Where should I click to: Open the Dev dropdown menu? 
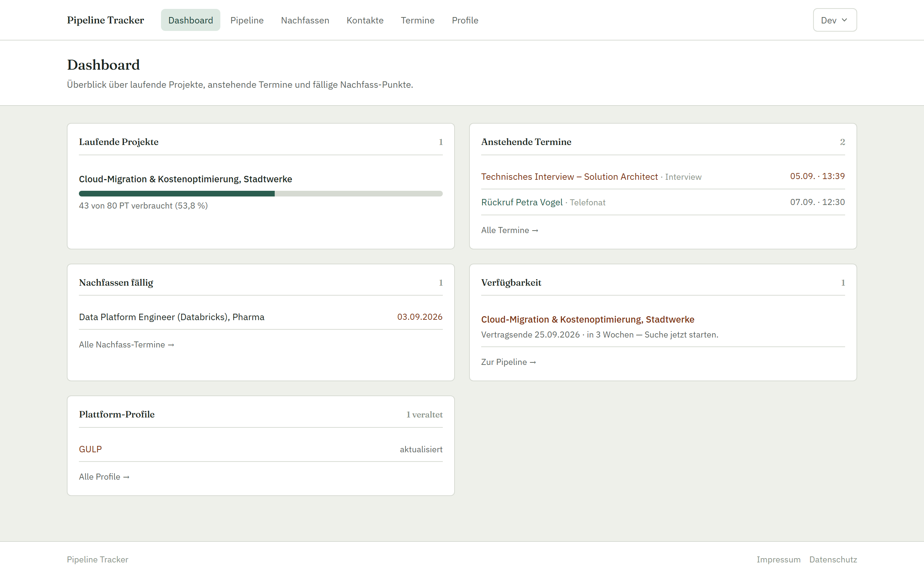(834, 20)
